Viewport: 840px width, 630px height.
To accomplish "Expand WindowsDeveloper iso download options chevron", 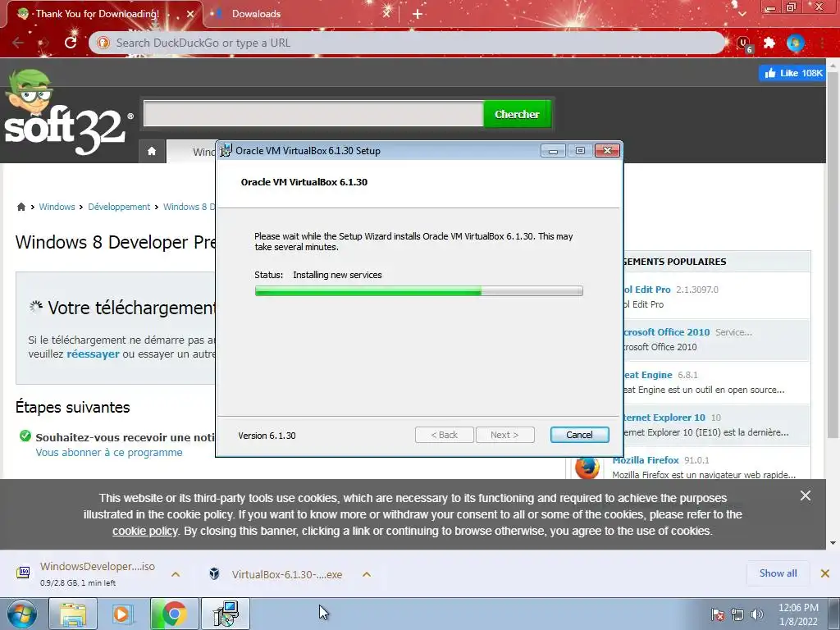I will coord(176,574).
